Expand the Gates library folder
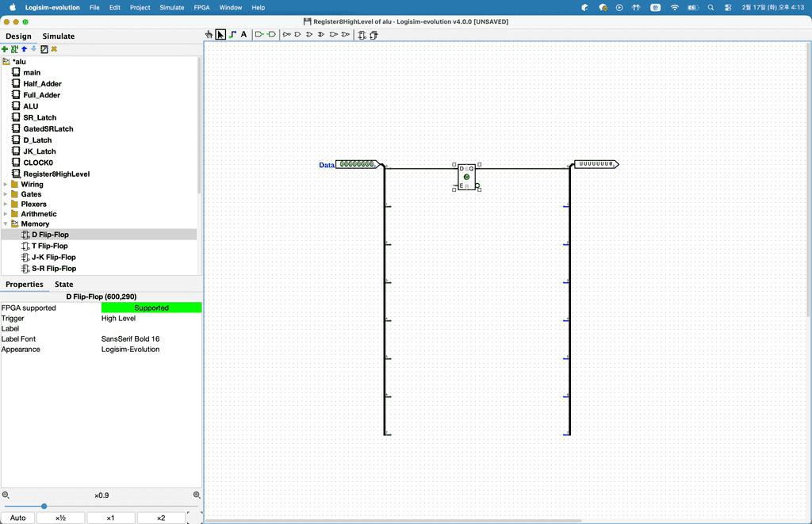The height and width of the screenshot is (524, 812). click(6, 194)
